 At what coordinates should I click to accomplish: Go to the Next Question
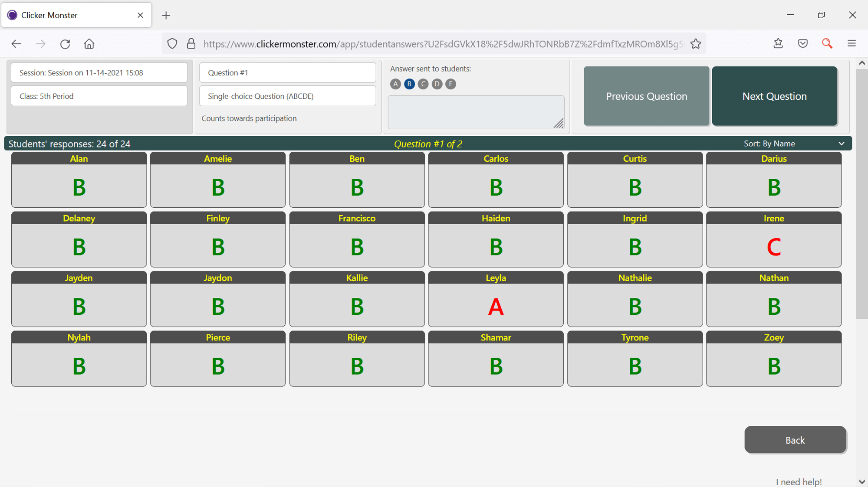coord(774,96)
